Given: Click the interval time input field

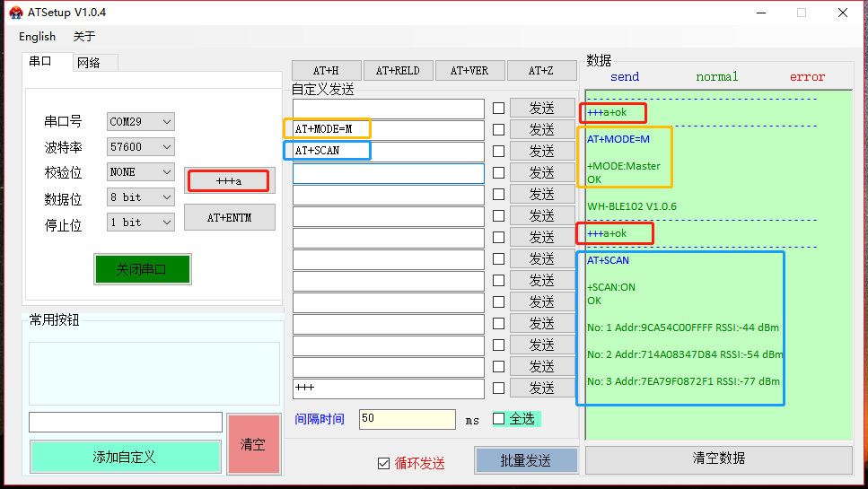Looking at the screenshot, I should [x=407, y=419].
